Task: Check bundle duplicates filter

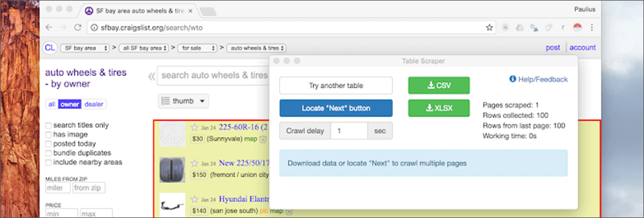Action: click(48, 153)
